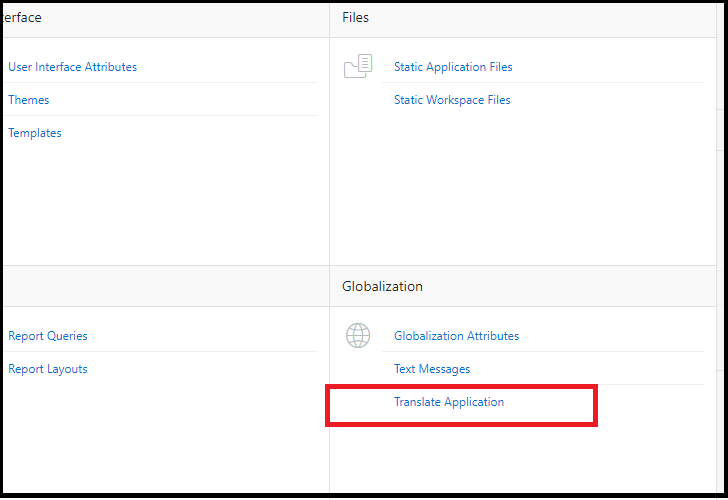728x500 pixels.
Task: Select the Text Messages link
Action: coord(432,369)
